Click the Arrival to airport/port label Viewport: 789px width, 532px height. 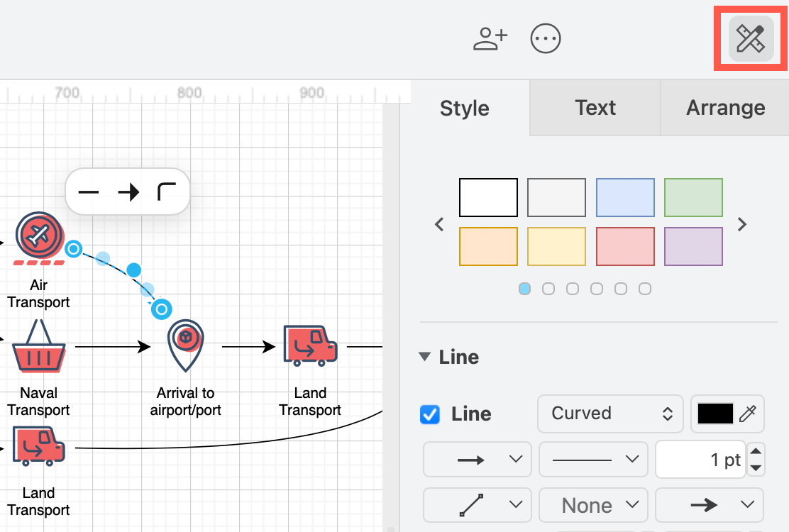(186, 401)
